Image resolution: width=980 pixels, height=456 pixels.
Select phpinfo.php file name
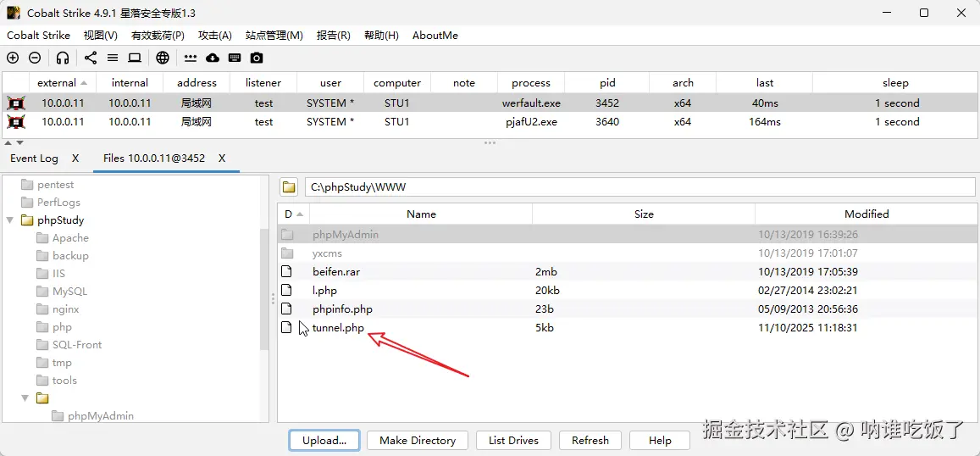tap(342, 309)
